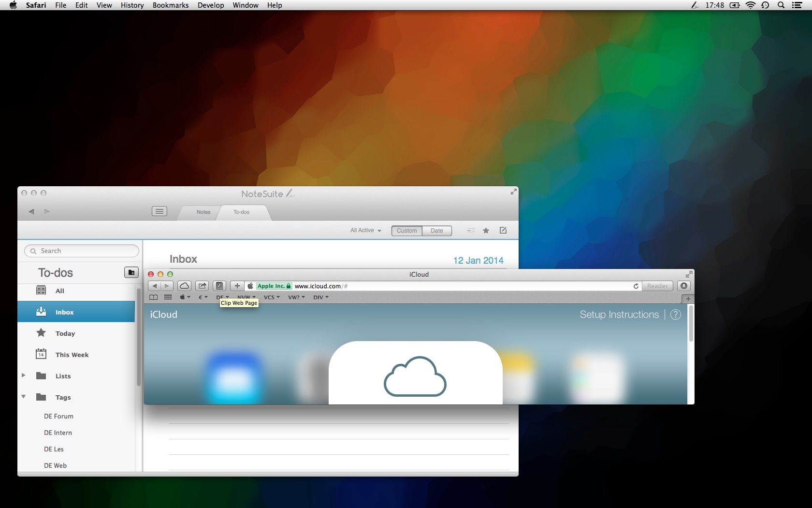
Task: Click the Time Machine menu bar icon
Action: [765, 5]
